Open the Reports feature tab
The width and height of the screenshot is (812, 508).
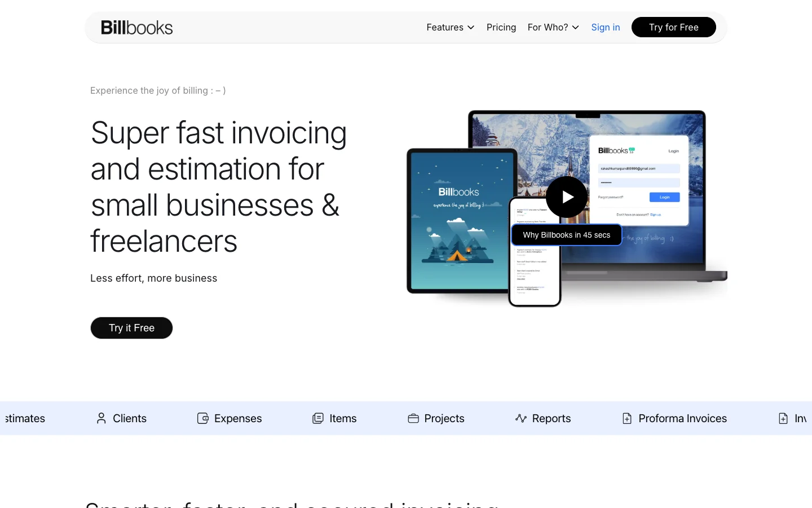(x=543, y=418)
